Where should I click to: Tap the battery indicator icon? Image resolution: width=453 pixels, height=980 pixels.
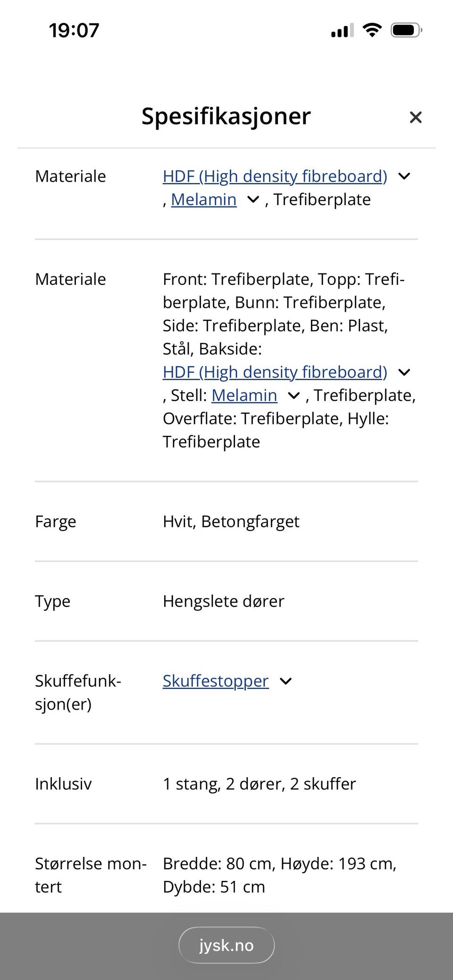pyautogui.click(x=405, y=30)
